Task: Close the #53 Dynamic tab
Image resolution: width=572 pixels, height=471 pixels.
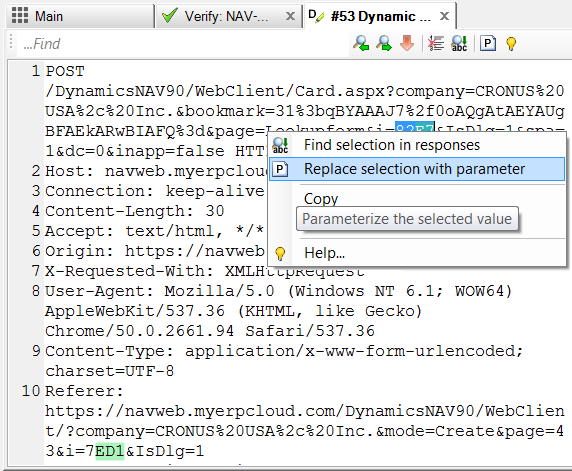Action: 444,16
